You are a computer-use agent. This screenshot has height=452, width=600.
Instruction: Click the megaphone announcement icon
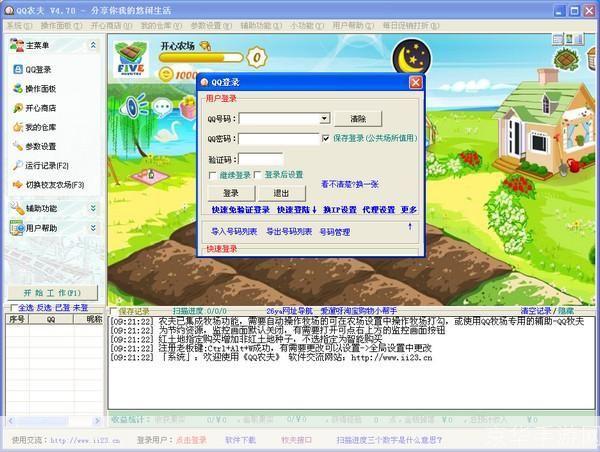pyautogui.click(x=132, y=106)
